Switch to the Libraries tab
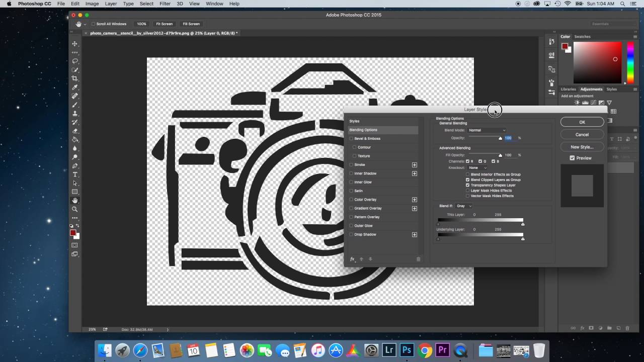Viewport: 644px width, 362px height. click(x=569, y=89)
